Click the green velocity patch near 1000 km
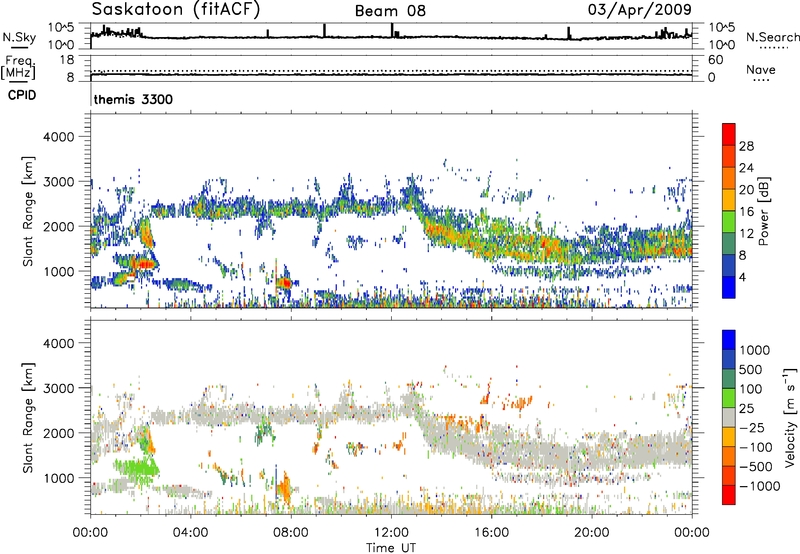The height and width of the screenshot is (554, 800). pyautogui.click(x=136, y=467)
